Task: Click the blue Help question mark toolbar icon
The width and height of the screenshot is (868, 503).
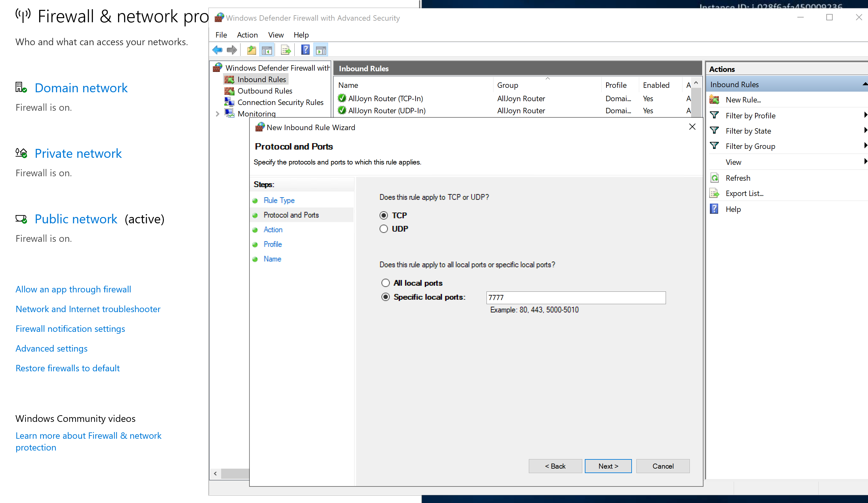Action: click(305, 50)
